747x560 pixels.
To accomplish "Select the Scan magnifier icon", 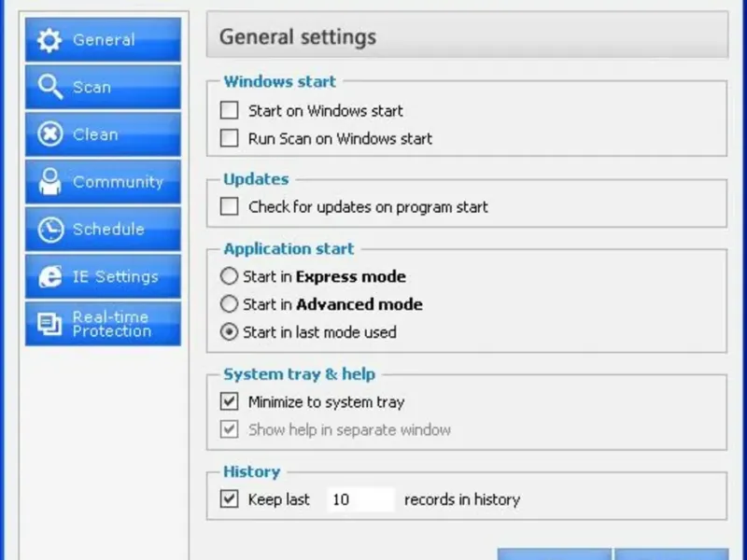I will (x=49, y=87).
